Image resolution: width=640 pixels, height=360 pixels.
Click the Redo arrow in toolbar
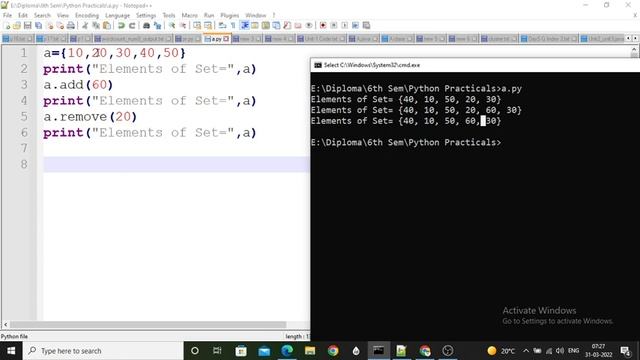(132, 25)
